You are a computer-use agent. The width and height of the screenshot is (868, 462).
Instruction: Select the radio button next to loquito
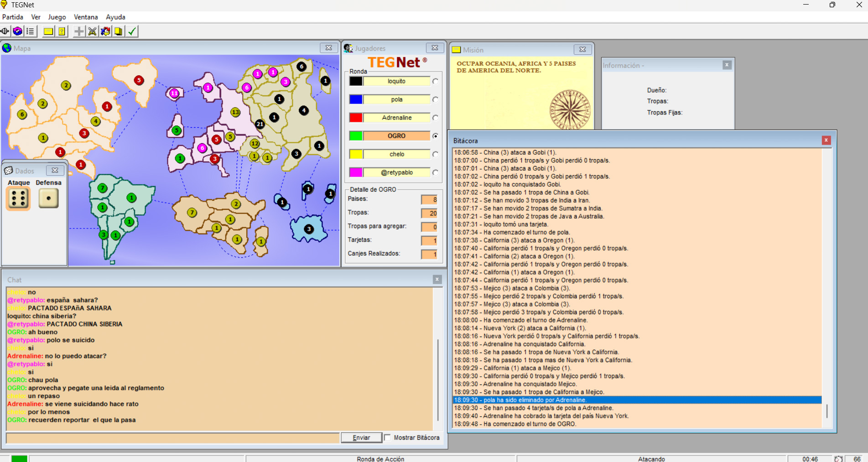coord(435,81)
